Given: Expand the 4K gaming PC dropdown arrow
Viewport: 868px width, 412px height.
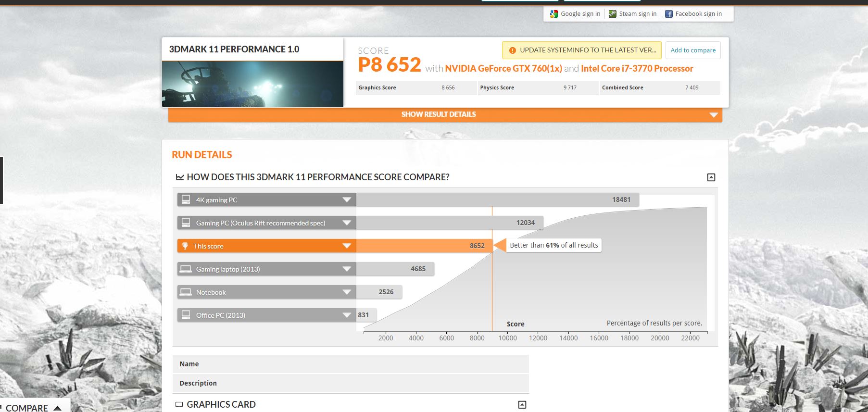Looking at the screenshot, I should point(347,200).
